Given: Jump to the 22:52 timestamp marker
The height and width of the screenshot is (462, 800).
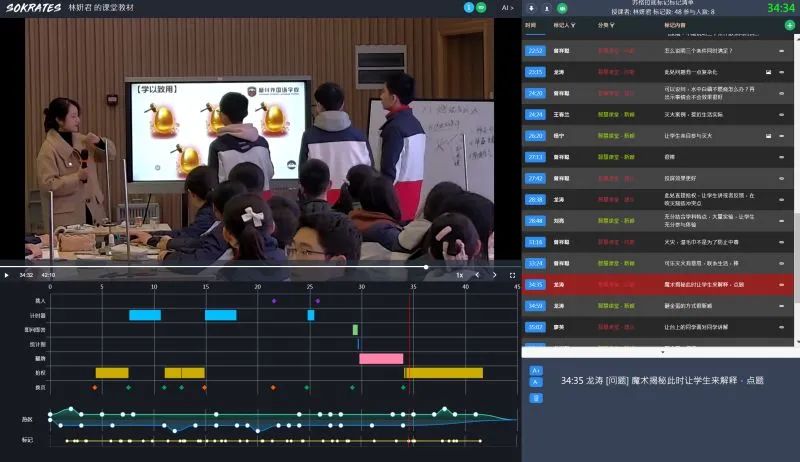Looking at the screenshot, I should point(534,50).
